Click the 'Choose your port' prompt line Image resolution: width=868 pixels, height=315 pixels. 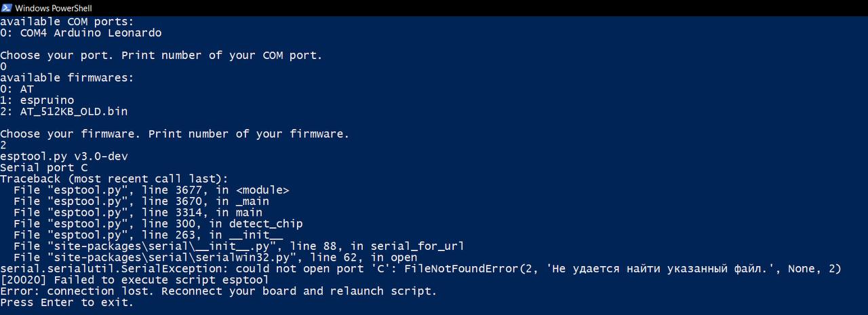click(161, 55)
